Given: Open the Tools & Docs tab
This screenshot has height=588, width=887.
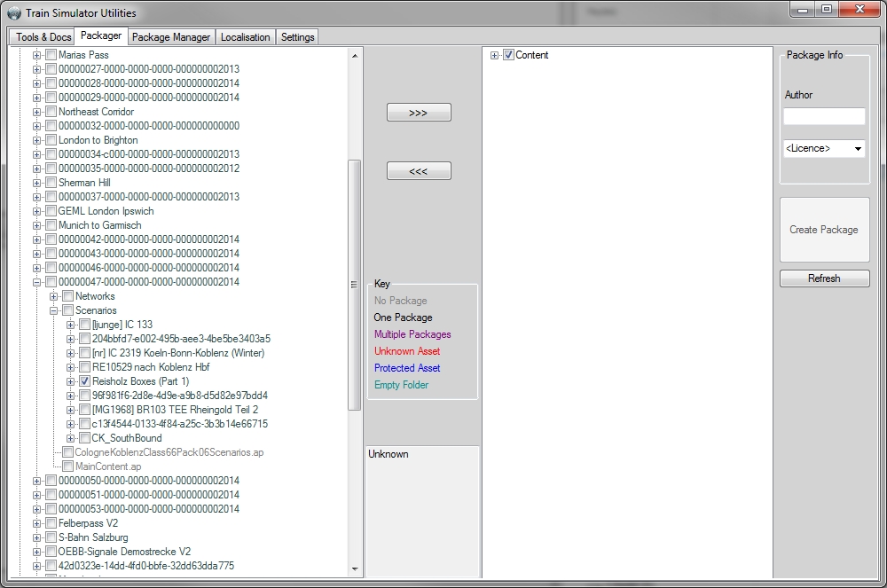Looking at the screenshot, I should (43, 37).
